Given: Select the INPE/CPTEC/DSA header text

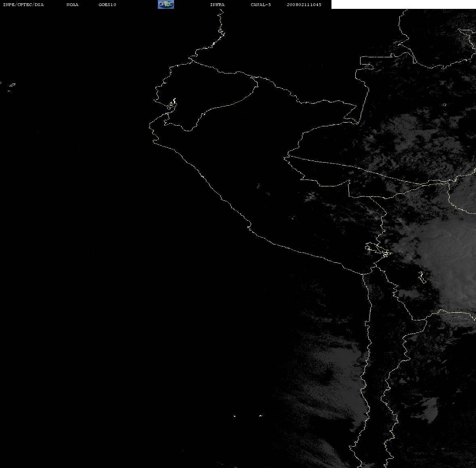Looking at the screenshot, I should (23, 4).
